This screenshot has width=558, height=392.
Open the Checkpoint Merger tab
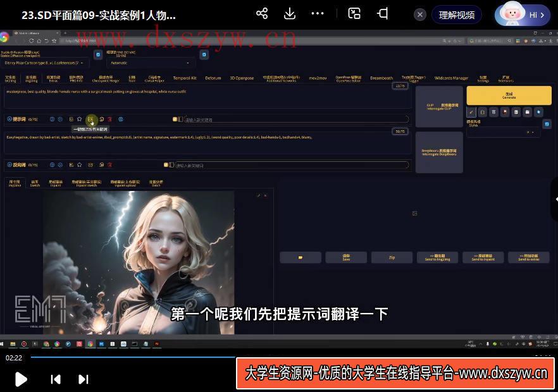[106, 78]
